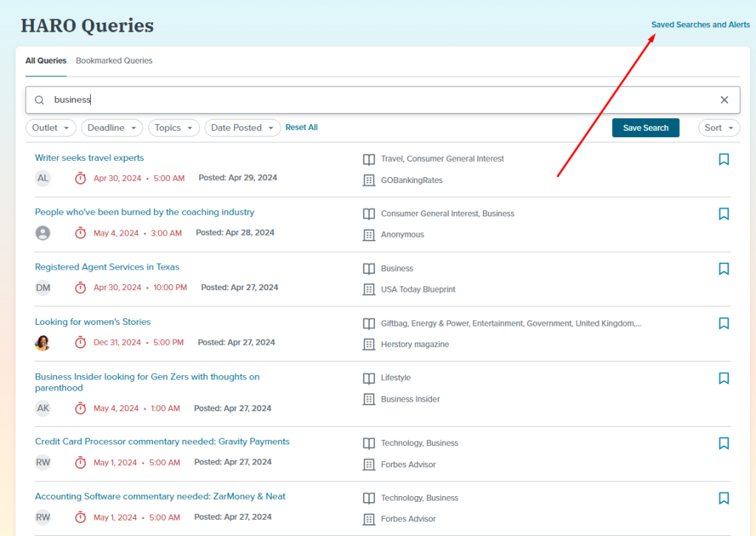
Task: Click 'USA Today Blueprint' outlet text
Action: click(x=418, y=289)
